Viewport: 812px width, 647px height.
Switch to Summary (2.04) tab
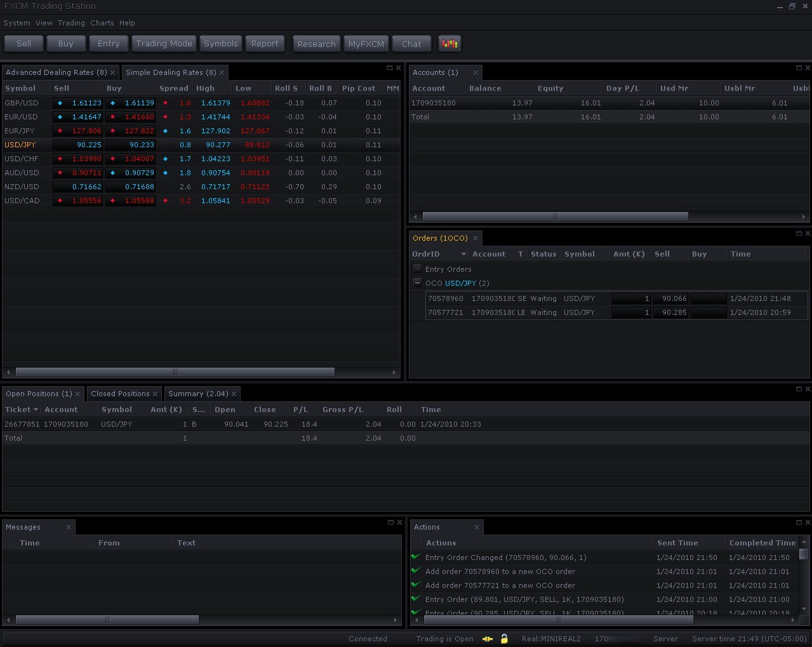[x=198, y=394]
